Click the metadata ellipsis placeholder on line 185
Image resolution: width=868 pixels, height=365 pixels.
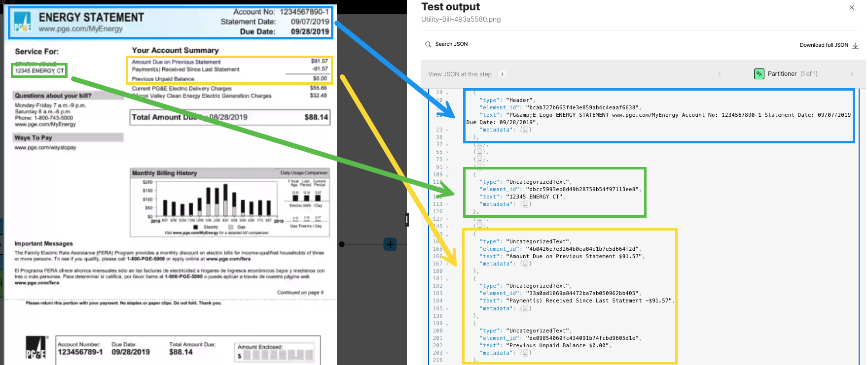pyautogui.click(x=526, y=309)
